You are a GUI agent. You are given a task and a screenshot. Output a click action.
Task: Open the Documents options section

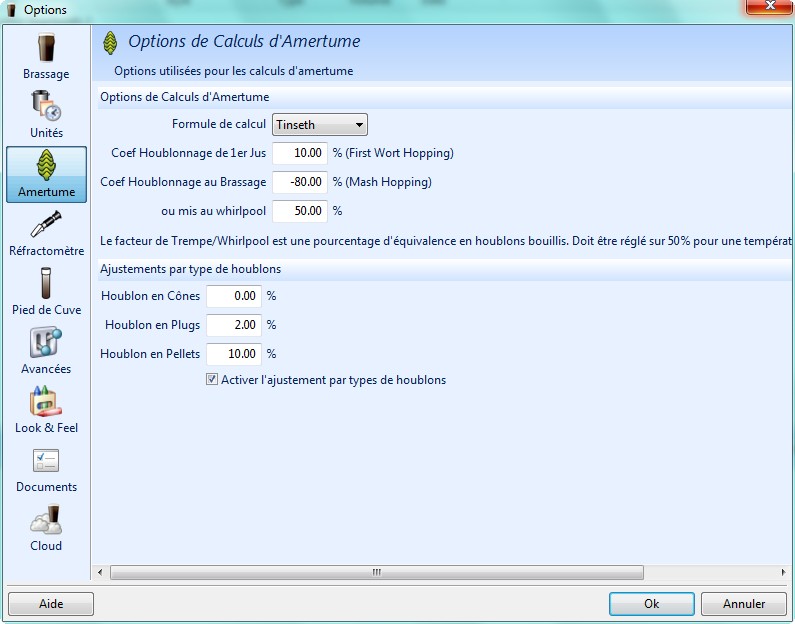click(46, 469)
